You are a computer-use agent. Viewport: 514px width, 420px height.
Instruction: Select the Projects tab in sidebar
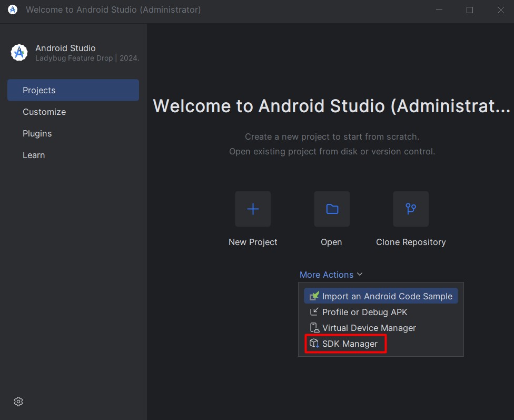(73, 90)
